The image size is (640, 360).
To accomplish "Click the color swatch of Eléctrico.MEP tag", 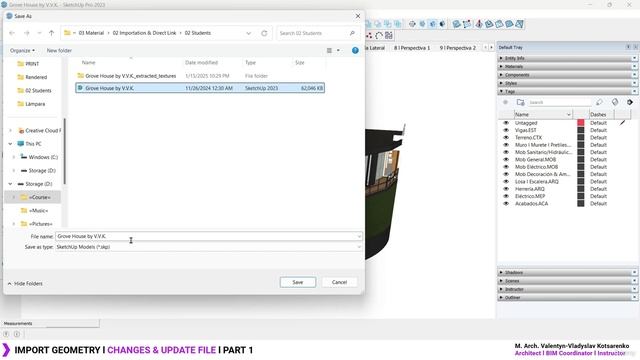I will point(580,196).
